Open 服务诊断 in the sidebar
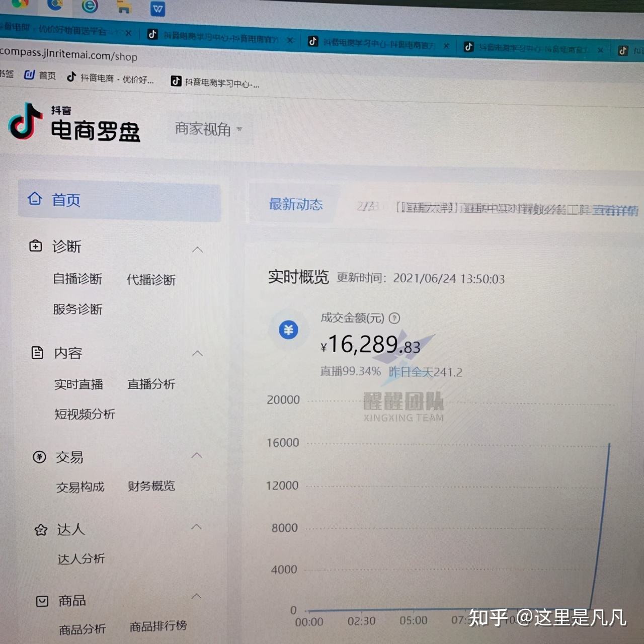This screenshot has width=644, height=644. point(77,309)
